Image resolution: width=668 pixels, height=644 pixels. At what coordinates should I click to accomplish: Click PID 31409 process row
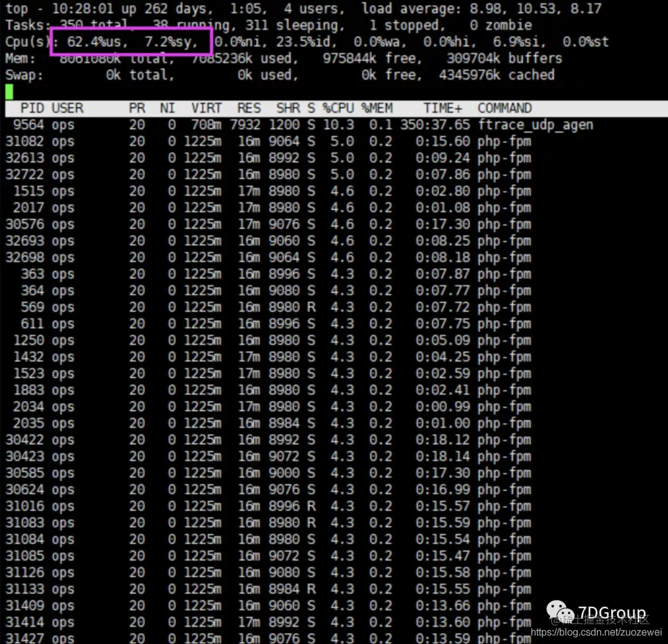pos(268,606)
